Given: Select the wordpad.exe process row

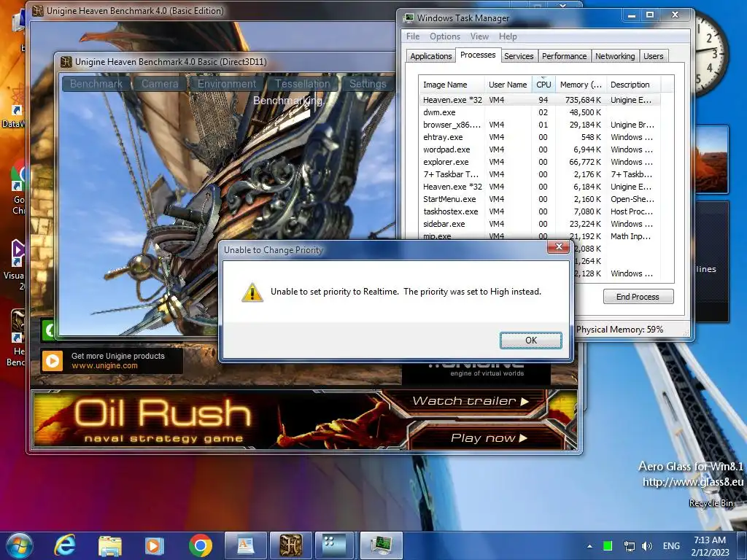Looking at the screenshot, I should 540,149.
